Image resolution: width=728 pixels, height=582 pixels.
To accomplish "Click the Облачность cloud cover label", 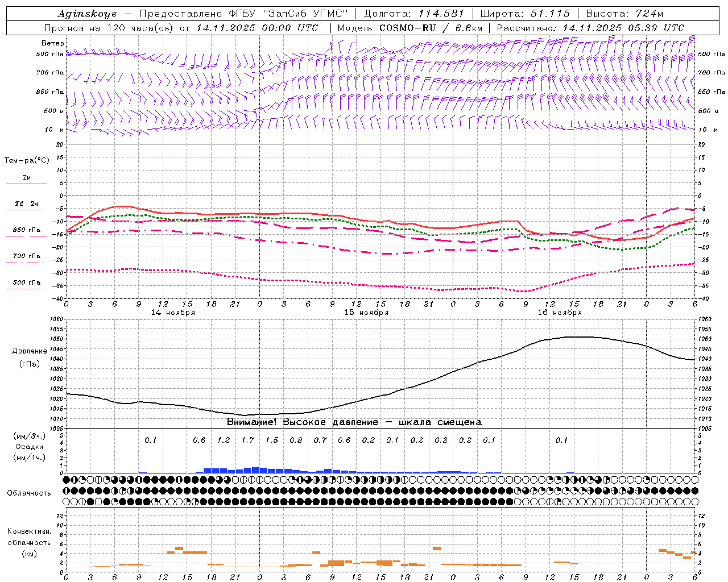I will [29, 493].
